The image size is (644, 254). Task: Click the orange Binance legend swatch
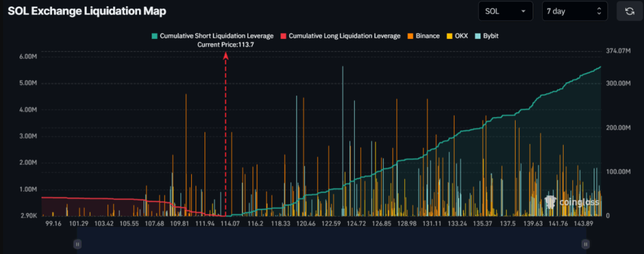(x=409, y=36)
